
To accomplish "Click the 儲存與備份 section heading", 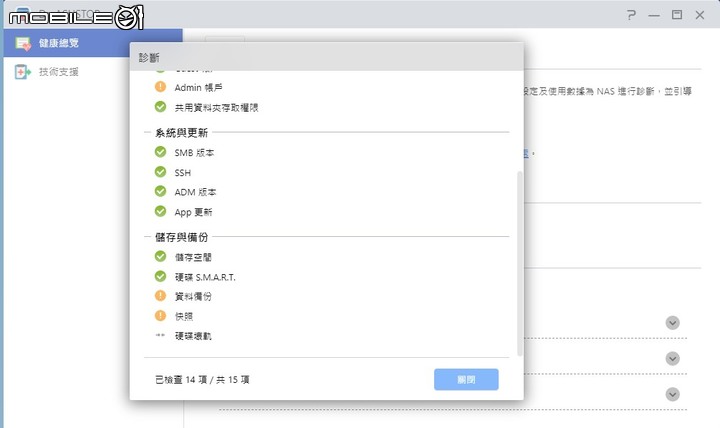I will pyautogui.click(x=181, y=237).
